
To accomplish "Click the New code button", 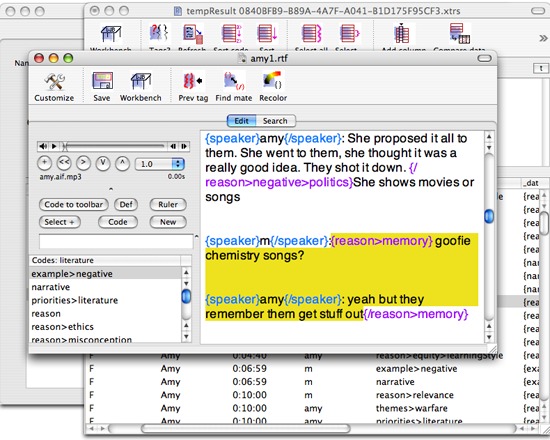I will 168,222.
